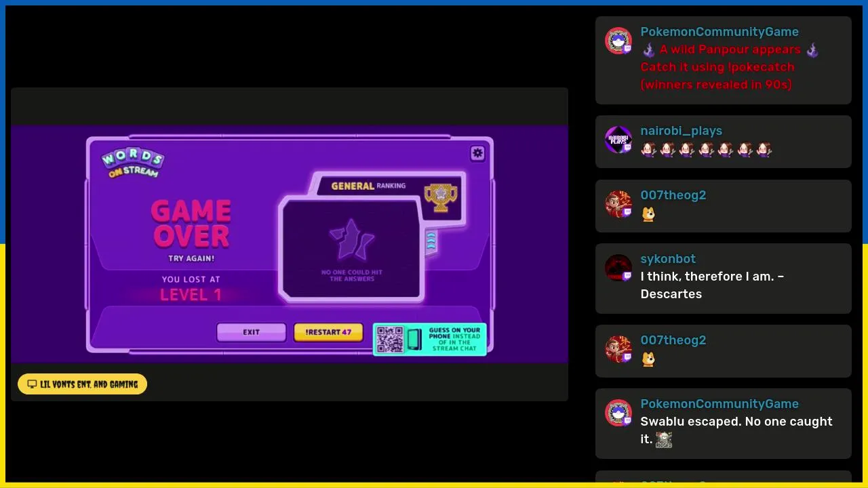868x488 pixels.
Task: Click the EXIT button
Action: 252,332
